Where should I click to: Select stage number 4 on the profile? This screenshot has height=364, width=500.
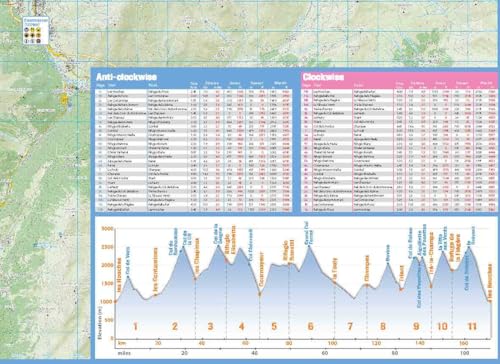242,326
